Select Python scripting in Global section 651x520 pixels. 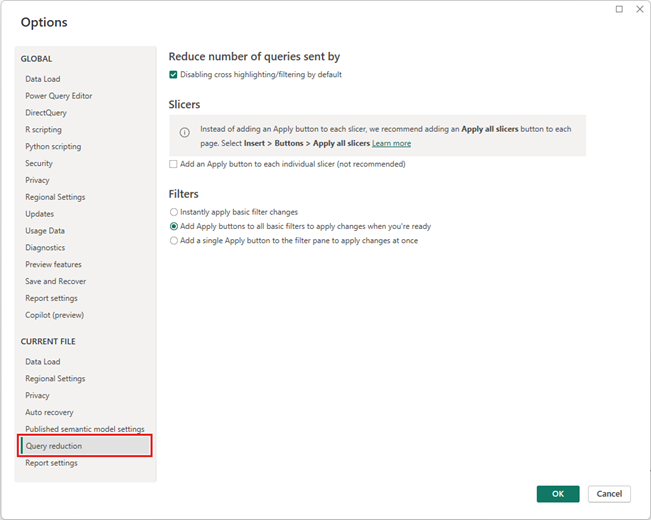(x=53, y=147)
